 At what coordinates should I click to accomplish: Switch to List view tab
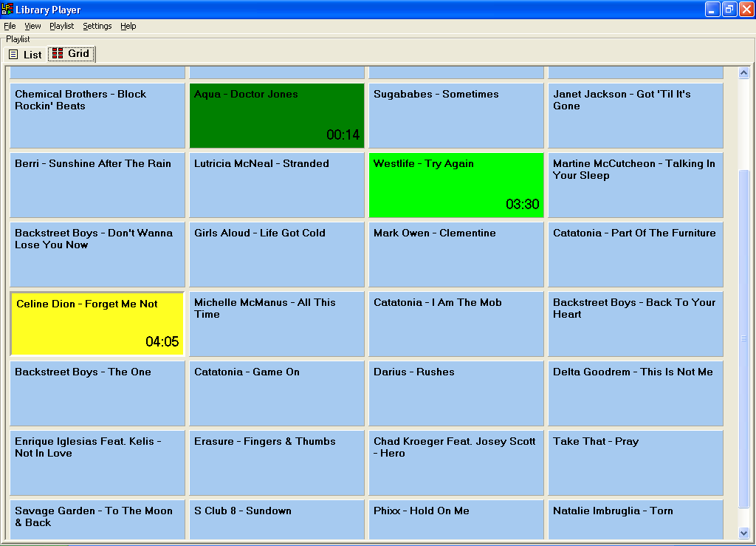(26, 55)
